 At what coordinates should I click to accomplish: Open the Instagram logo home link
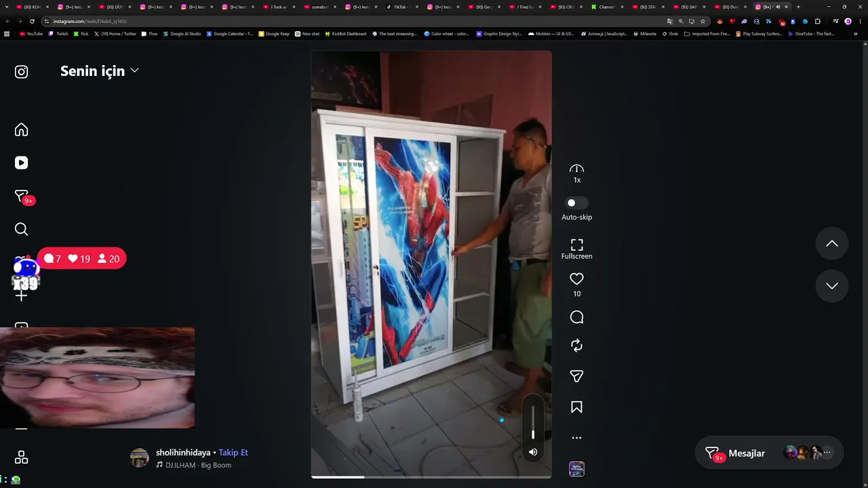tap(22, 72)
